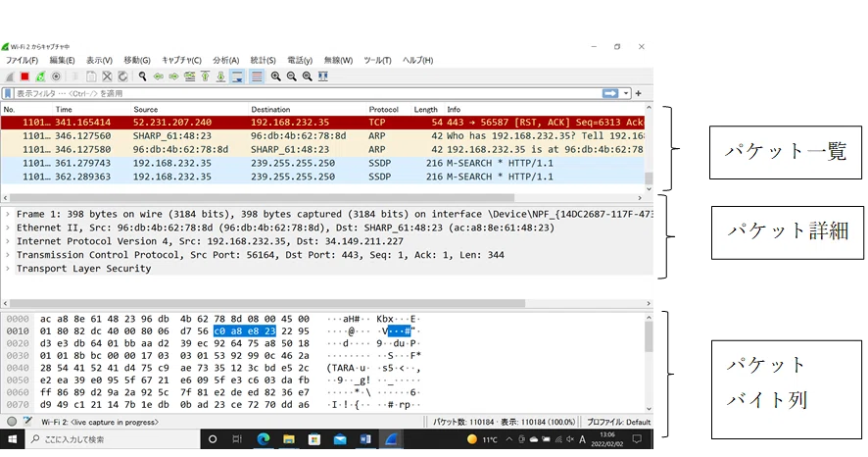Click the plus button beside filter bar
The height and width of the screenshot is (457, 868).
[x=639, y=93]
